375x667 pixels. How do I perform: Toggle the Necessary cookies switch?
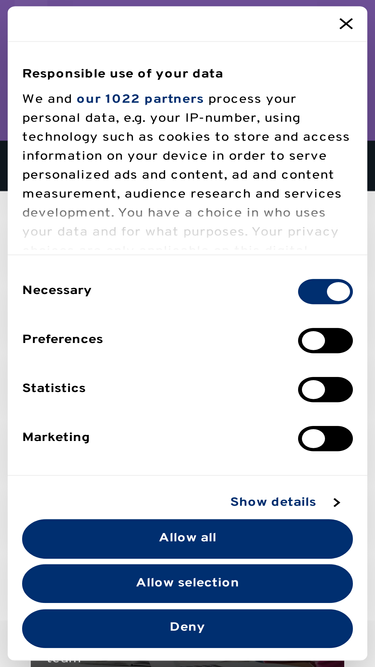325,292
